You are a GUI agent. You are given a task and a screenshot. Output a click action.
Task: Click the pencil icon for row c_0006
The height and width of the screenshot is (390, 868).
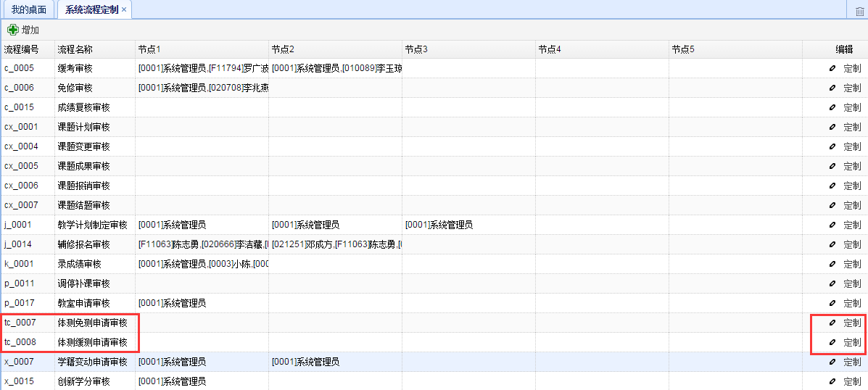832,88
